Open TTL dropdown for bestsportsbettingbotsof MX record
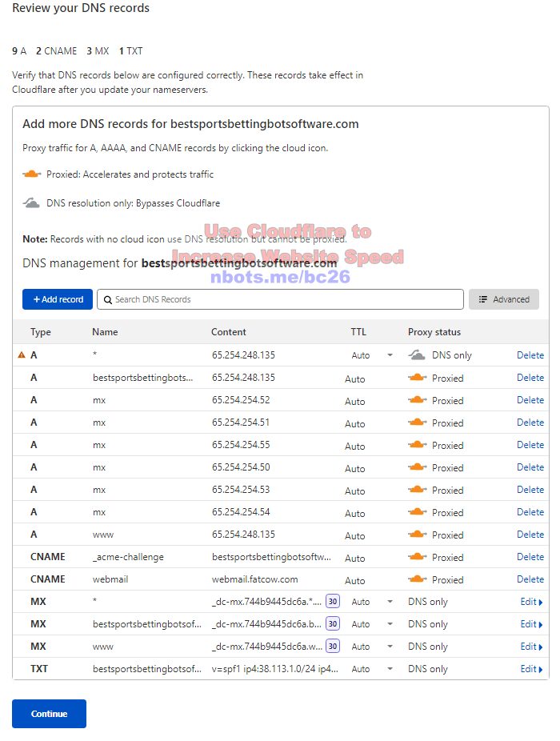This screenshot has height=741, width=560. click(390, 624)
